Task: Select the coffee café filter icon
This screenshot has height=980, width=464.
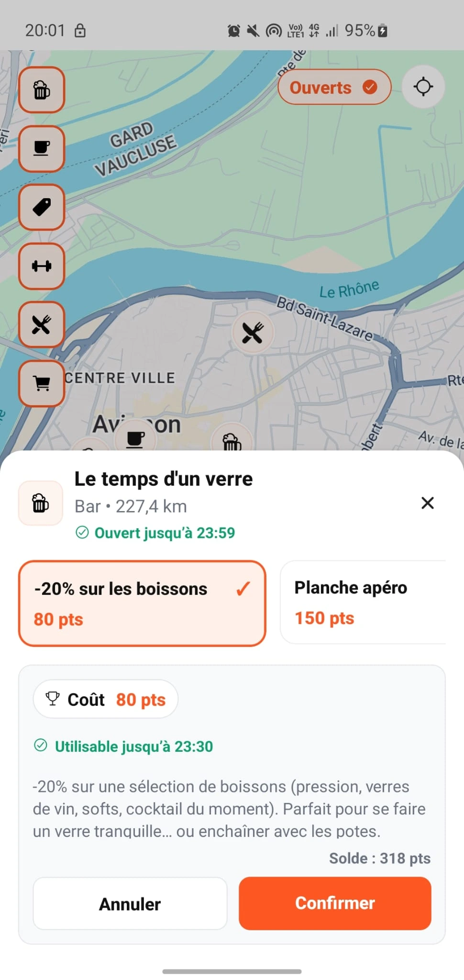Action: (x=41, y=149)
